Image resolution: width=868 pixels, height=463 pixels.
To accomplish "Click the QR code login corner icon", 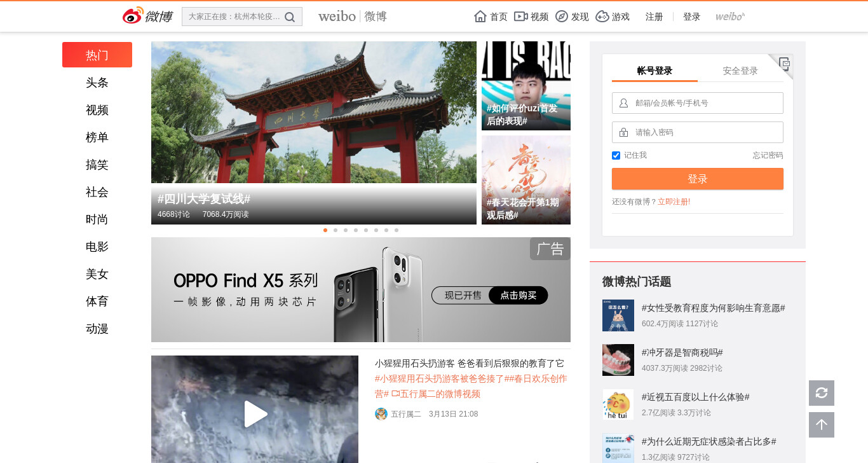I will 785,64.
